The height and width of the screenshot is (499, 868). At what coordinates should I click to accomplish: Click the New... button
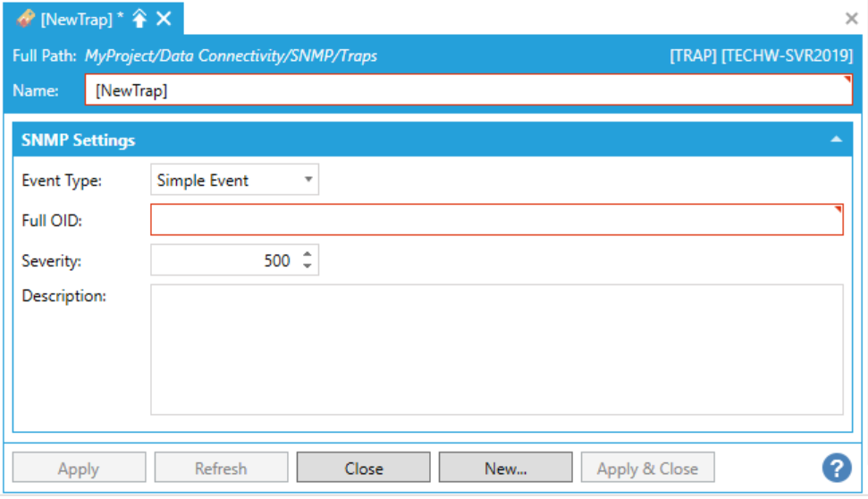coord(505,468)
